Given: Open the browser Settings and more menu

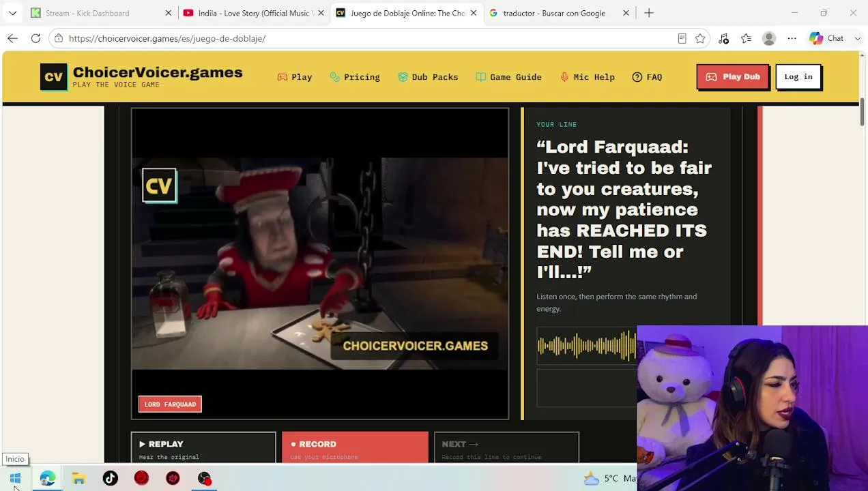Looking at the screenshot, I should point(792,38).
